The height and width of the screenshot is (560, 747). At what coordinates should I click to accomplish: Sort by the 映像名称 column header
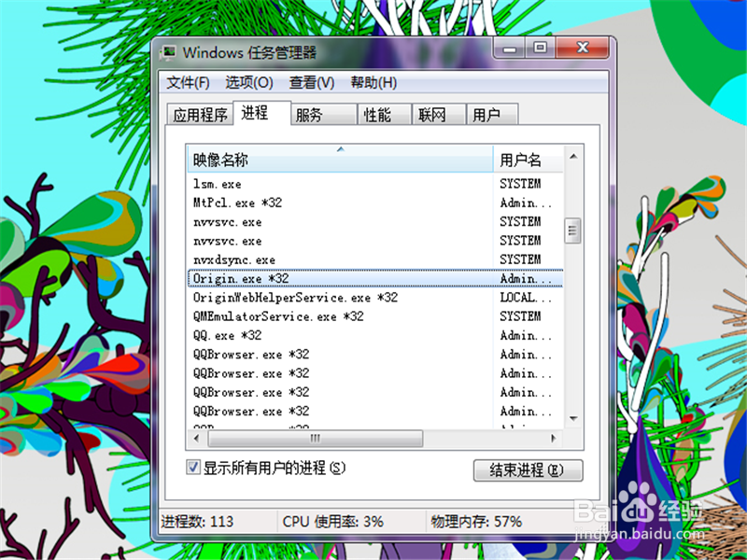tap(340, 160)
